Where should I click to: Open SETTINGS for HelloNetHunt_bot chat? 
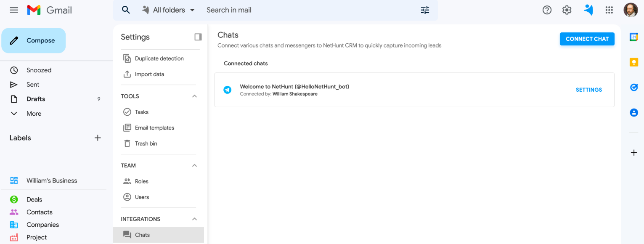(x=588, y=90)
